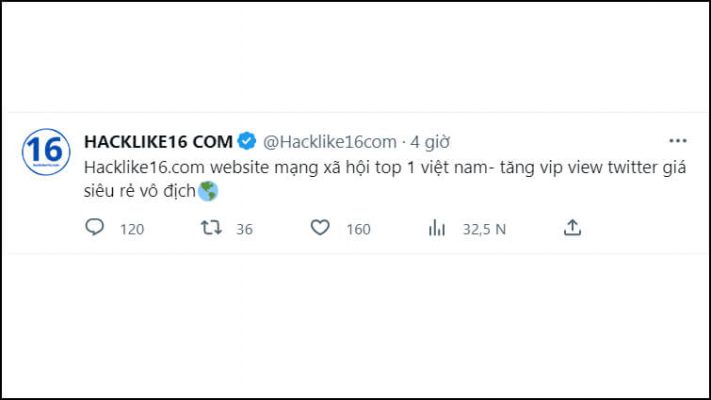711x400 pixels.
Task: Open the @Hacklike16com handle link
Action: (x=329, y=140)
